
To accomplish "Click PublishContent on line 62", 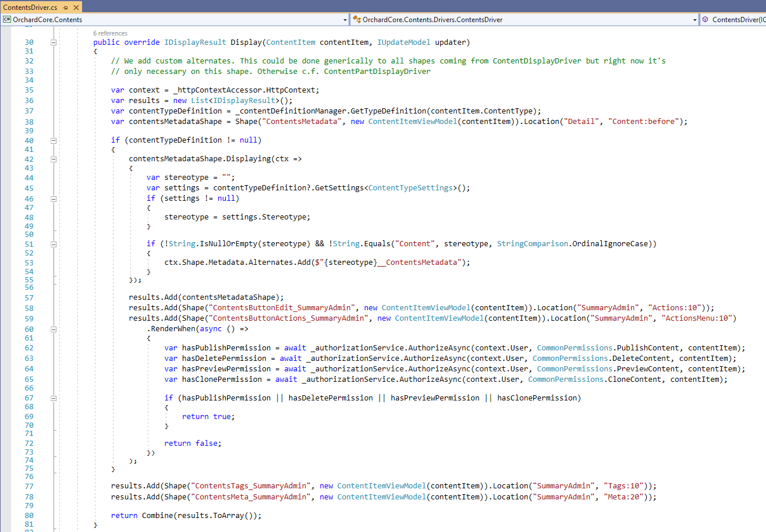I will point(648,348).
